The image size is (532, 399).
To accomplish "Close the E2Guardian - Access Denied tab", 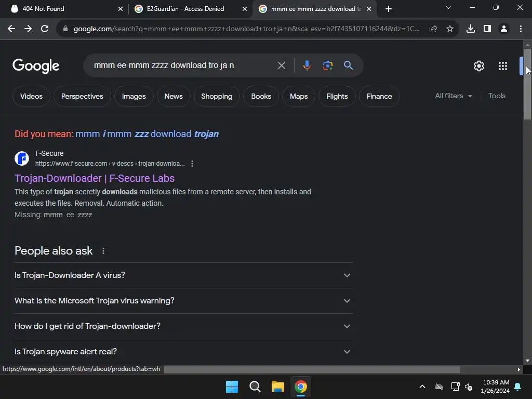I will [244, 9].
